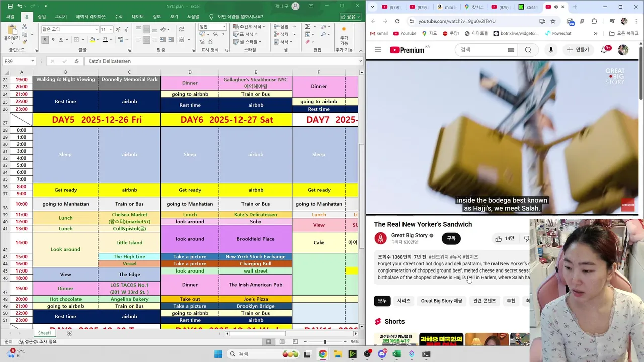Open the 수식 ribbon tab
The height and width of the screenshot is (362, 644).
point(118,17)
